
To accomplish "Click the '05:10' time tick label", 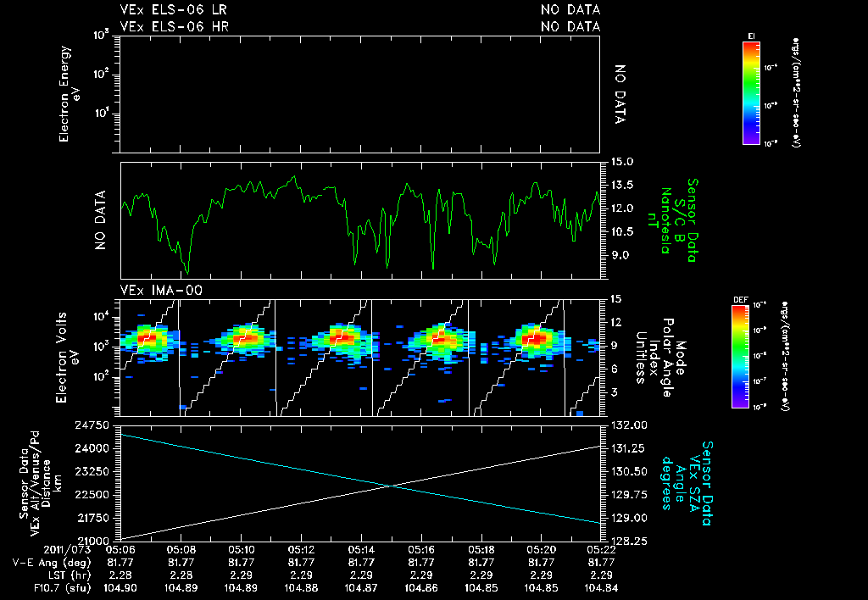I will [241, 551].
